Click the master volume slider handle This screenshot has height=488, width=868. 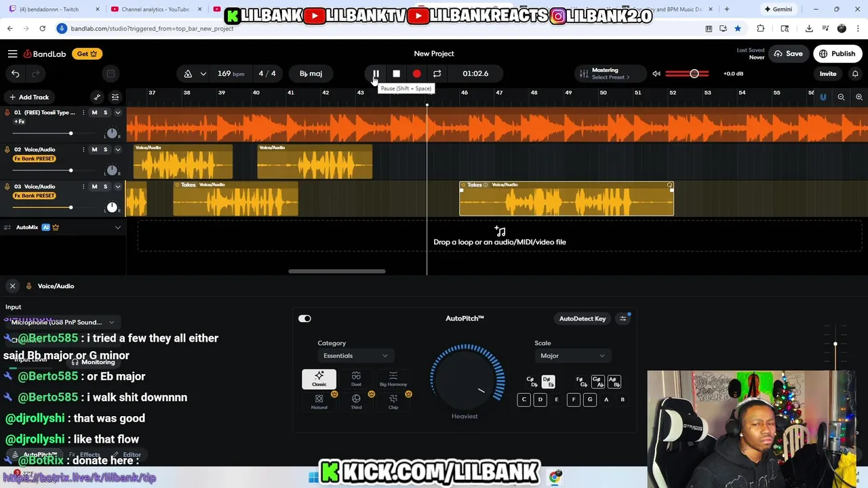pyautogui.click(x=694, y=73)
